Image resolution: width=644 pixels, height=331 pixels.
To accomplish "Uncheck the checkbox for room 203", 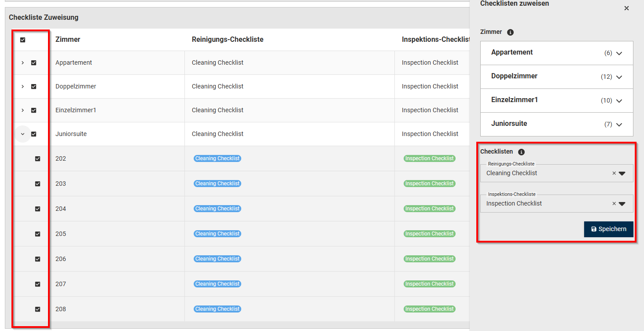I will [37, 184].
